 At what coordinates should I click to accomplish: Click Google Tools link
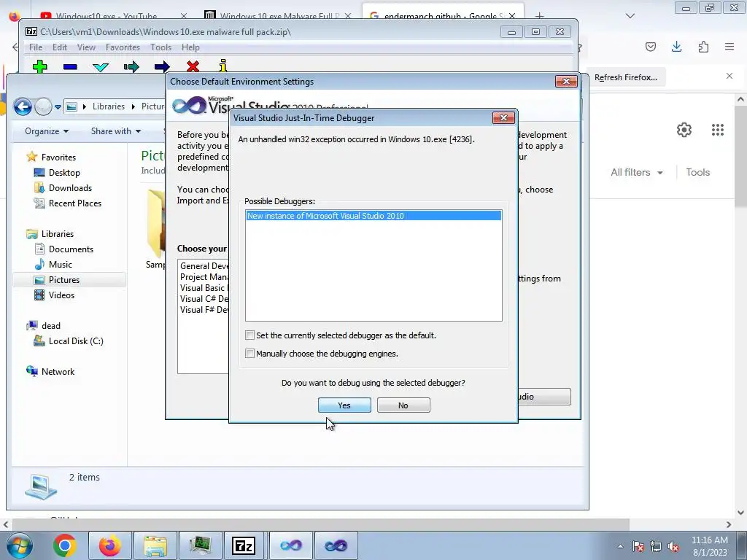[697, 172]
